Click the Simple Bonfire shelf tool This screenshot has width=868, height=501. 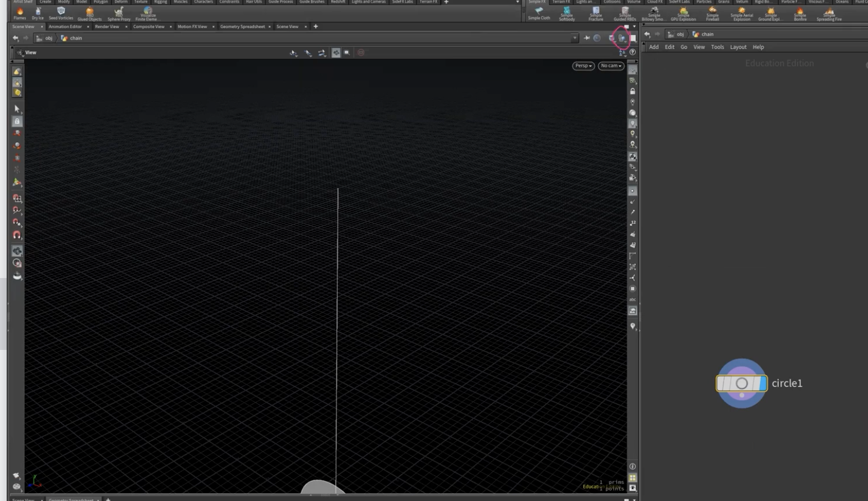click(x=800, y=14)
